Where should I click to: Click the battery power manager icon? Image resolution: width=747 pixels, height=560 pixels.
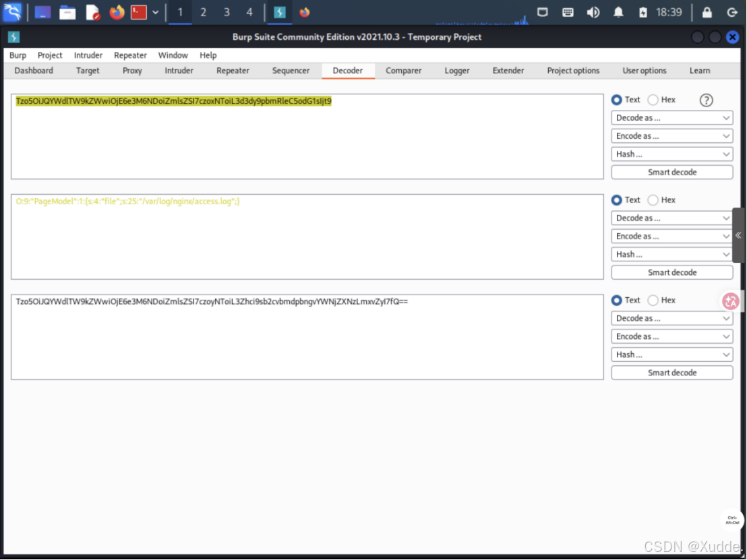[643, 12]
